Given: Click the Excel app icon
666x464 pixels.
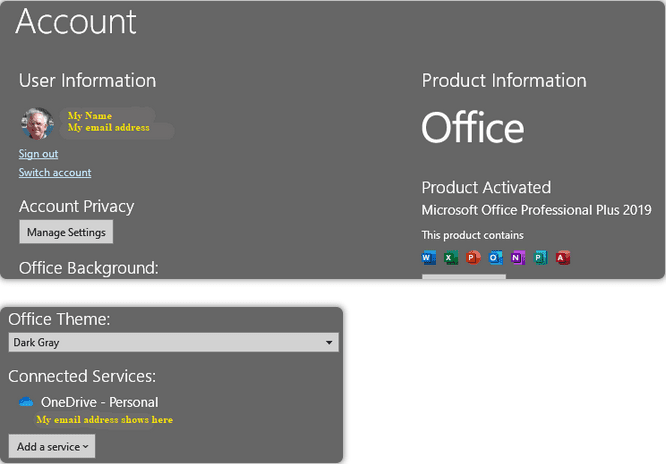Looking at the screenshot, I should coord(451,257).
